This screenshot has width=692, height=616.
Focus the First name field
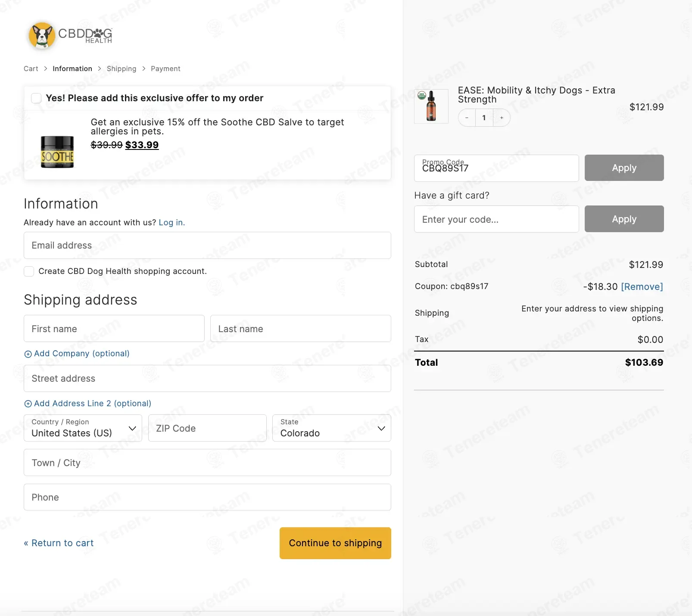pos(114,329)
